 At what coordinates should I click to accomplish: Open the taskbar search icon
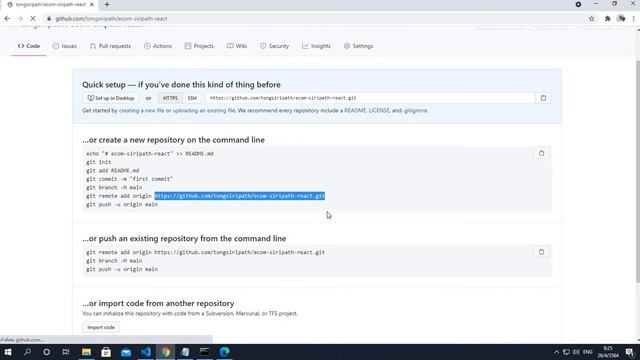(x=27, y=352)
